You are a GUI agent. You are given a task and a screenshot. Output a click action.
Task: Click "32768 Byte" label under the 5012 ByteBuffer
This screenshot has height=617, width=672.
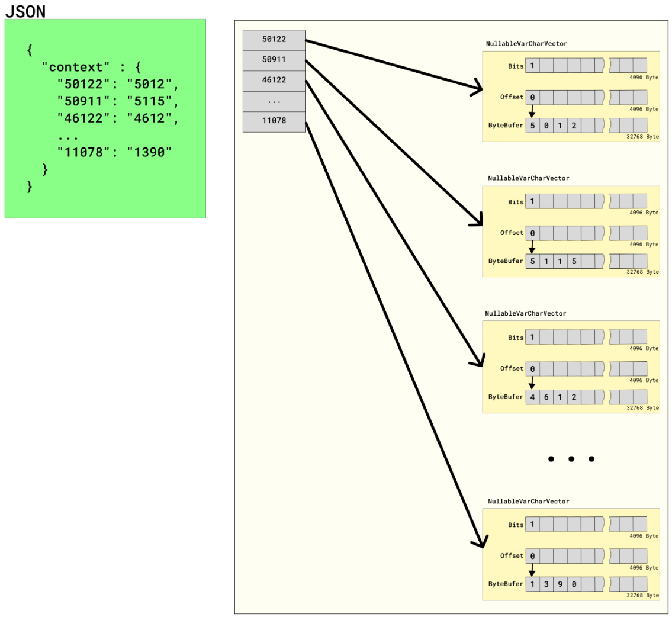644,136
